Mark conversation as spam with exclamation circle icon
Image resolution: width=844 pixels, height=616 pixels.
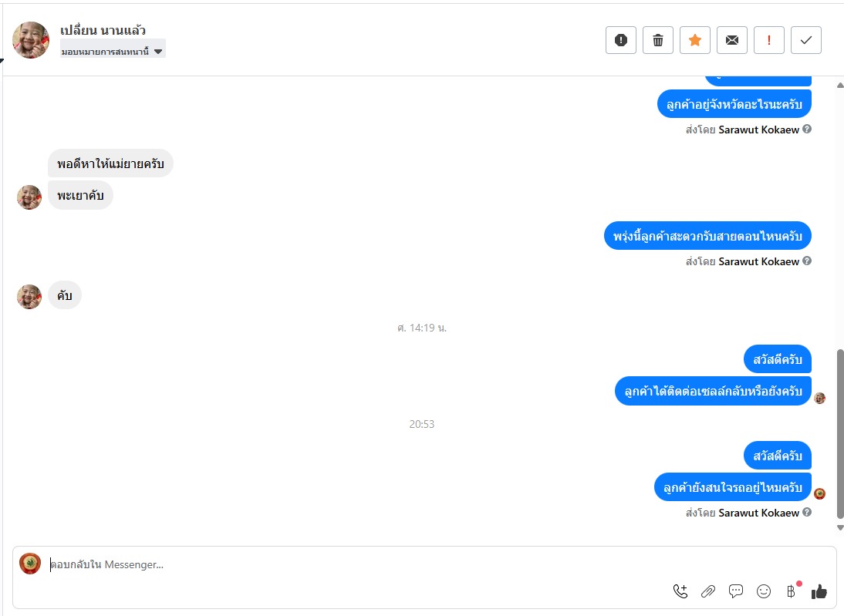click(x=620, y=40)
